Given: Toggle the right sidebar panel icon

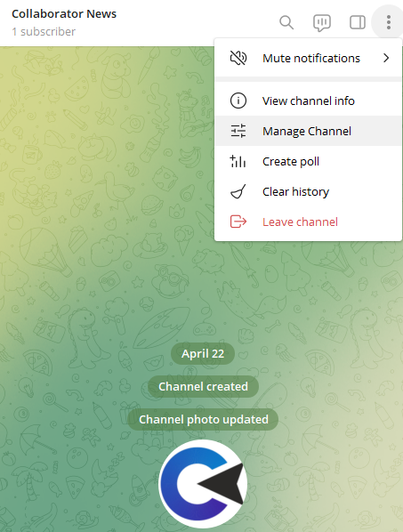Looking at the screenshot, I should pyautogui.click(x=358, y=23).
